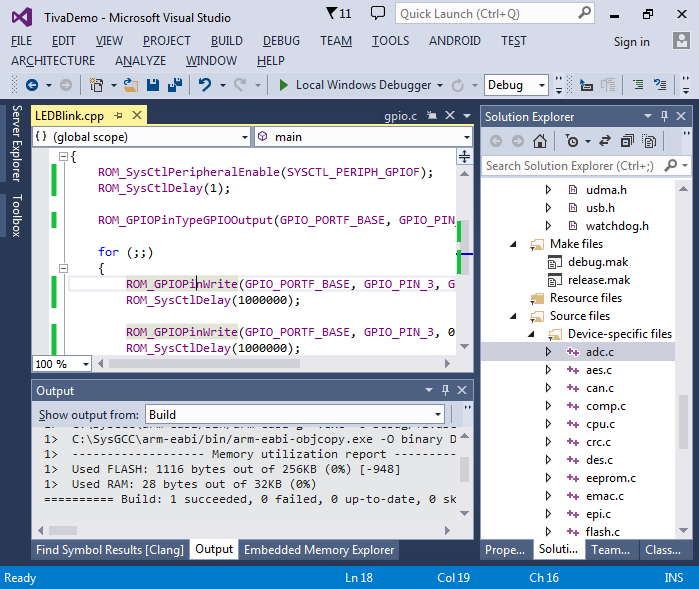Select release.mak in Solution Explorer
Viewport: 699px width, 589px height.
599,280
